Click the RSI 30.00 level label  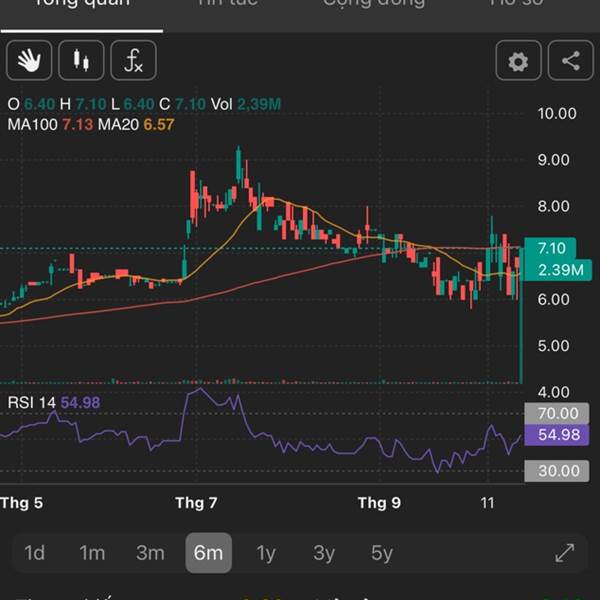[x=557, y=471]
